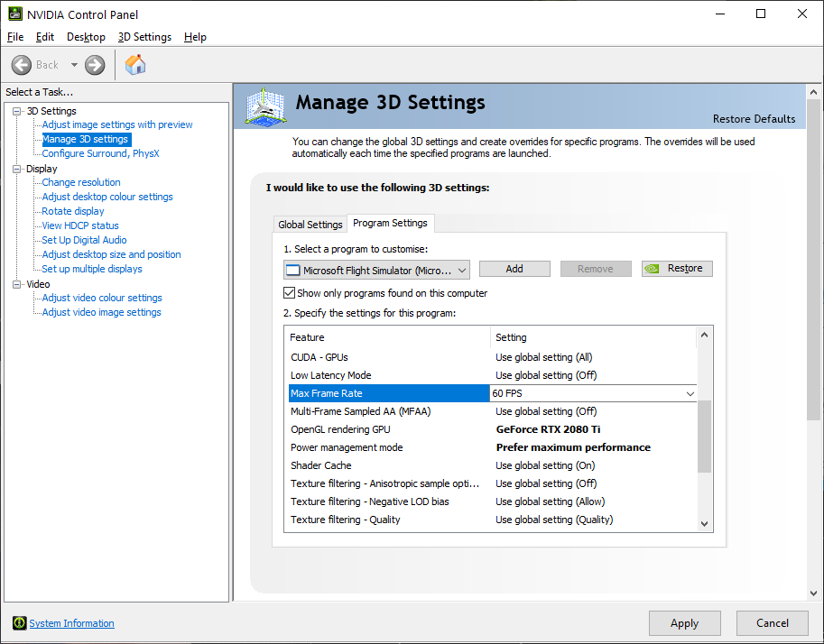This screenshot has height=644, width=824.
Task: Collapse the 3D Settings tree node
Action: tap(16, 111)
